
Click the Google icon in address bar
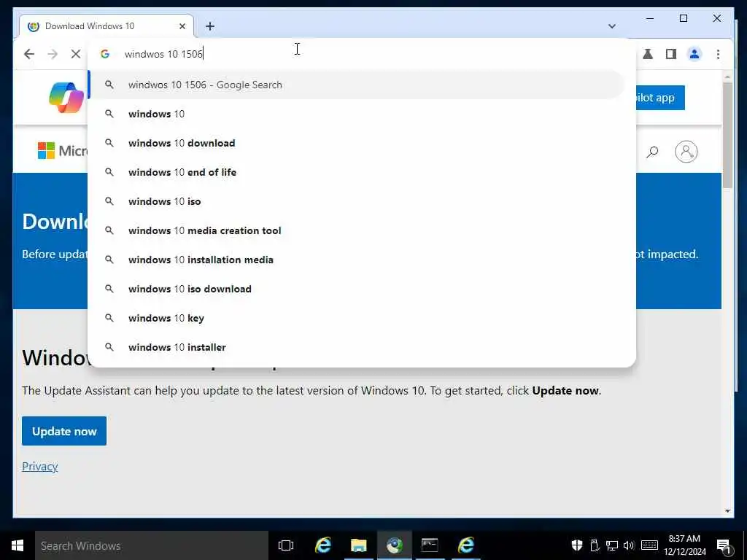pyautogui.click(x=105, y=54)
